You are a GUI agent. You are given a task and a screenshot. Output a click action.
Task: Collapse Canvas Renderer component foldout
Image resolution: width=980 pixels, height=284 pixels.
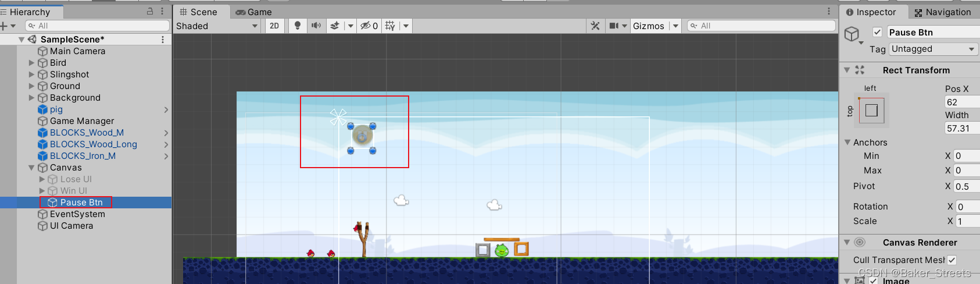(847, 242)
